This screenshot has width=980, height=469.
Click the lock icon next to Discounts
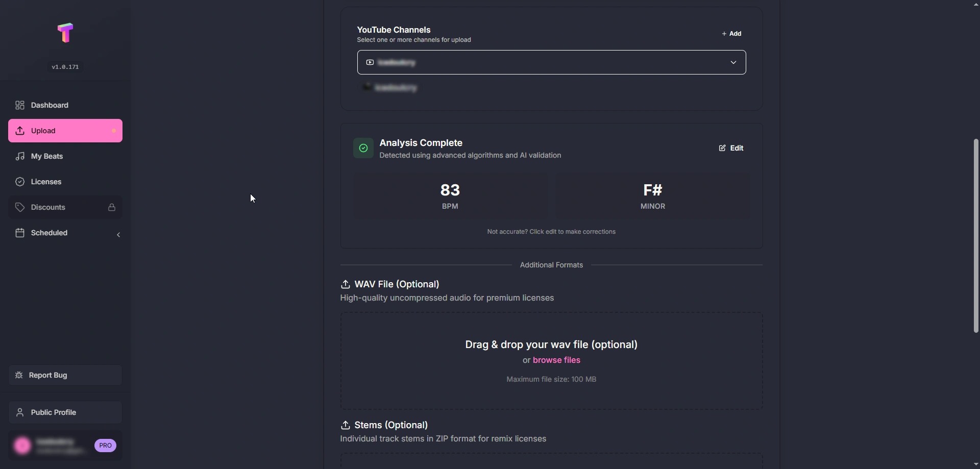click(x=111, y=207)
